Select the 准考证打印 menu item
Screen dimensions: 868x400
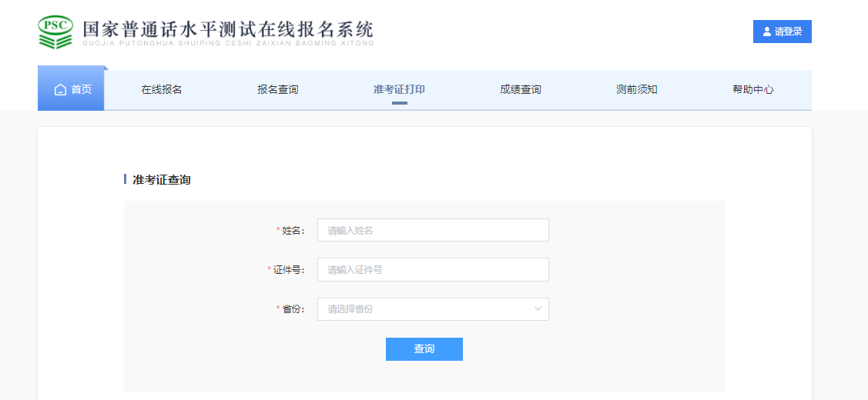pyautogui.click(x=399, y=90)
